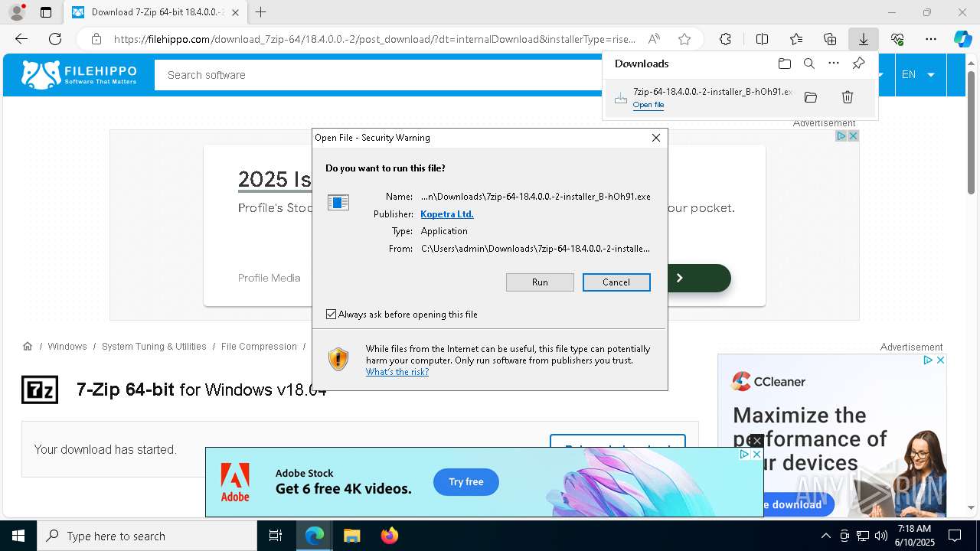View site information lock icon
Viewport: 980px width, 551px height.
[96, 39]
